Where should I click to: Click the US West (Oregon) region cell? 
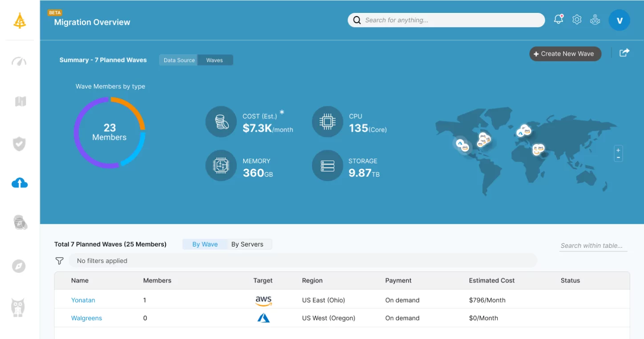[328, 318]
